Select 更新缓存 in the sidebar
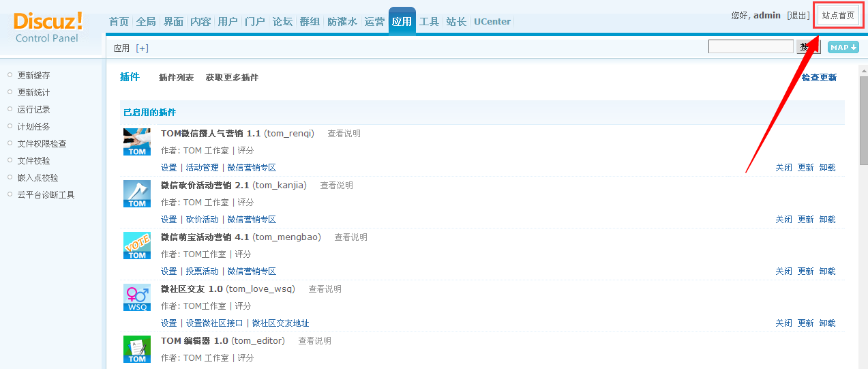Image resolution: width=868 pixels, height=369 pixels. pos(33,76)
